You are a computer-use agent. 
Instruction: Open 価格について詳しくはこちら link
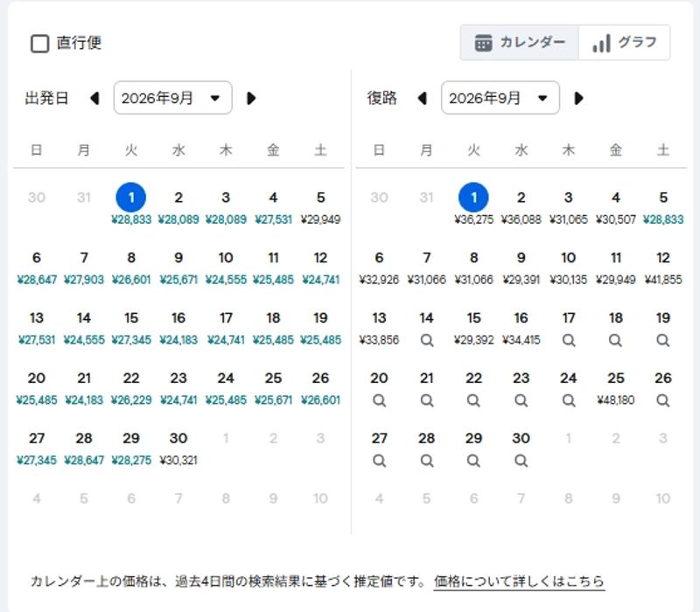pyautogui.click(x=519, y=581)
